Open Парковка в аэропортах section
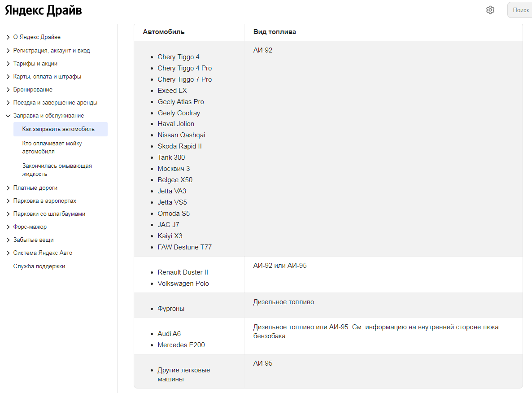532x393 pixels. coord(45,201)
